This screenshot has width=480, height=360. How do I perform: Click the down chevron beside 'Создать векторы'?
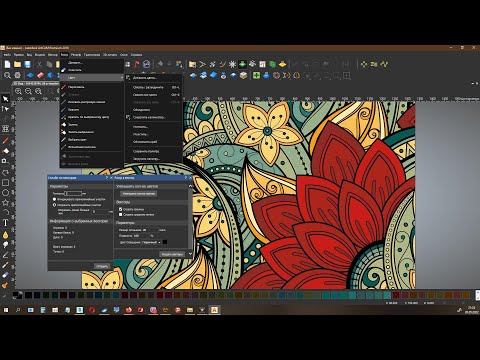click(190, 254)
